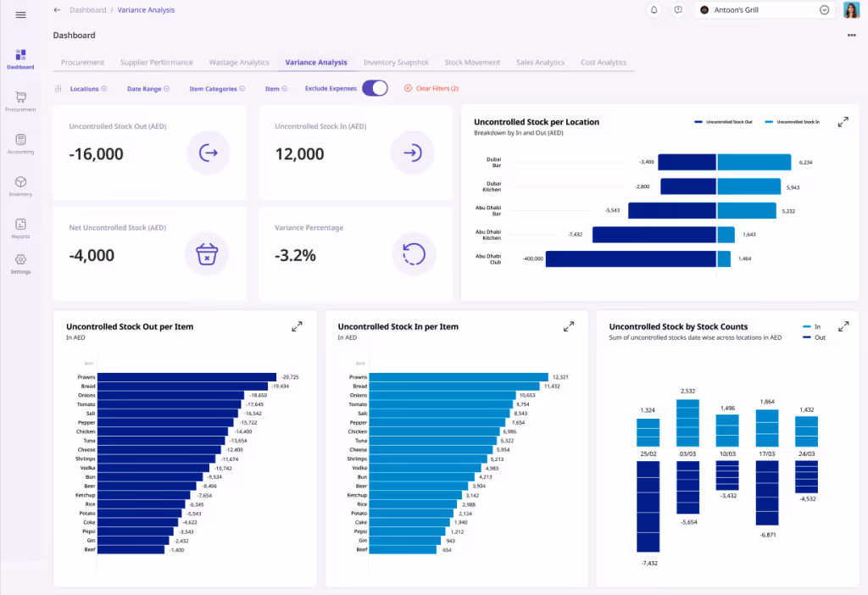Open Inventory from the left sidebar

[19, 185]
